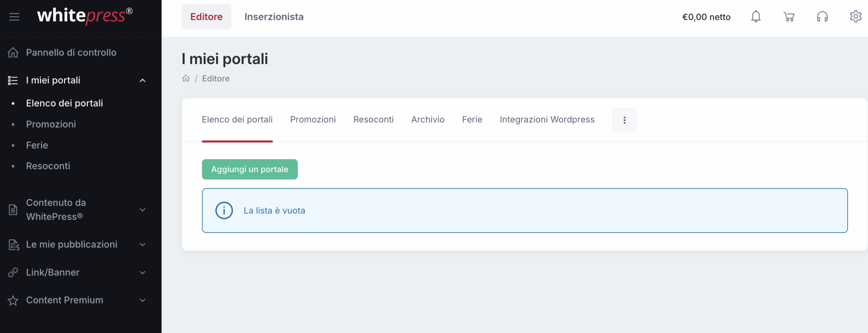Click the headphones support icon
This screenshot has width=868, height=333.
point(822,17)
